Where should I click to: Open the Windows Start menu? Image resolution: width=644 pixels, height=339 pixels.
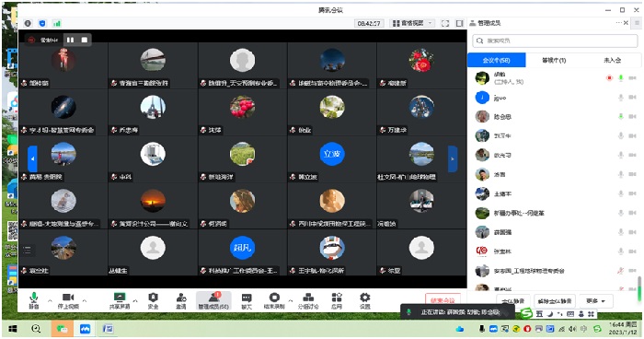click(x=12, y=329)
